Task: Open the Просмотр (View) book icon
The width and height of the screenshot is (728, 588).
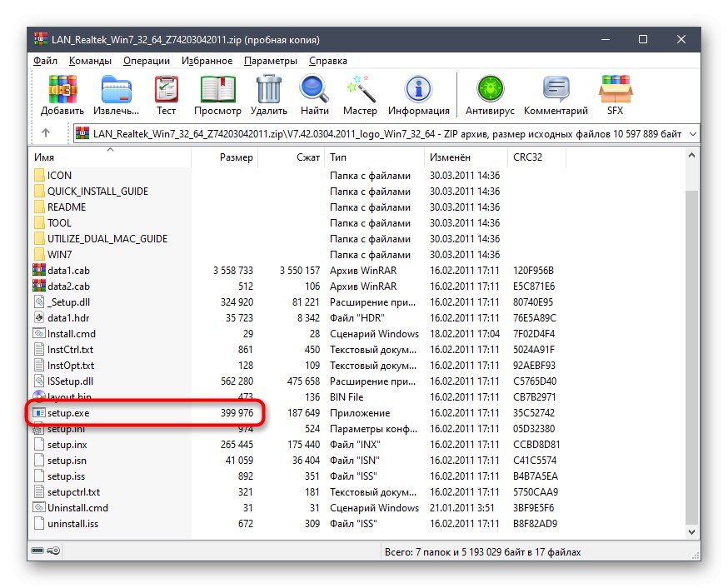Action: coord(217,89)
